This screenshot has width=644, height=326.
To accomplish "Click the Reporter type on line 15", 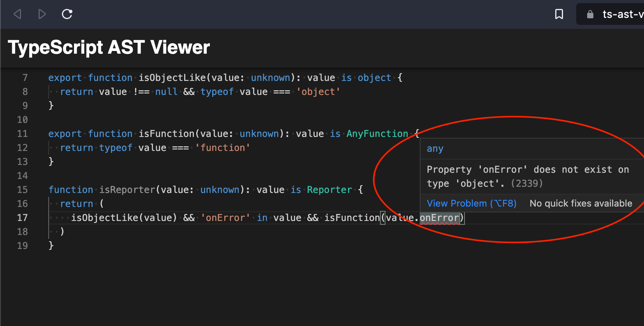I will pyautogui.click(x=329, y=190).
